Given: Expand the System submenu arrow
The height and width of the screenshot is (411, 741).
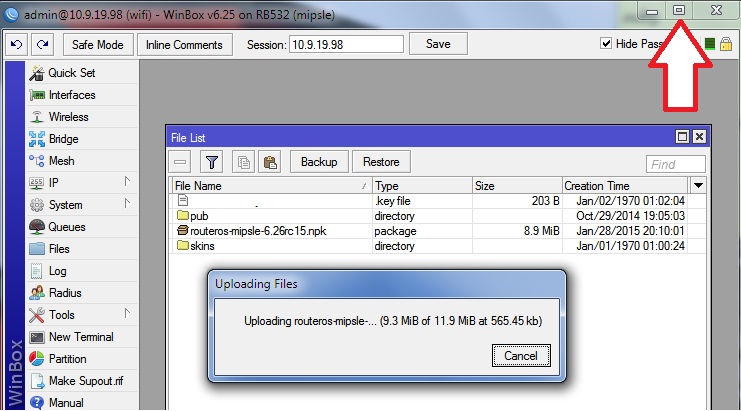Looking at the screenshot, I should click(x=127, y=203).
